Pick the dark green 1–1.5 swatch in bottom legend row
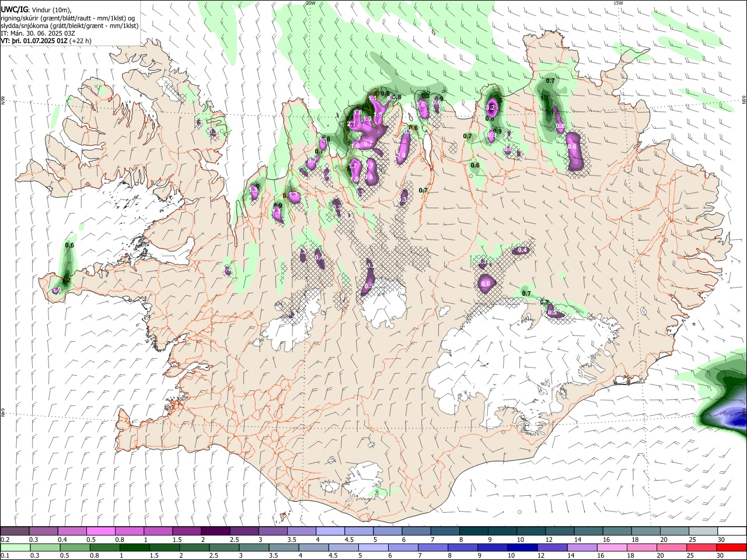 [135, 548]
